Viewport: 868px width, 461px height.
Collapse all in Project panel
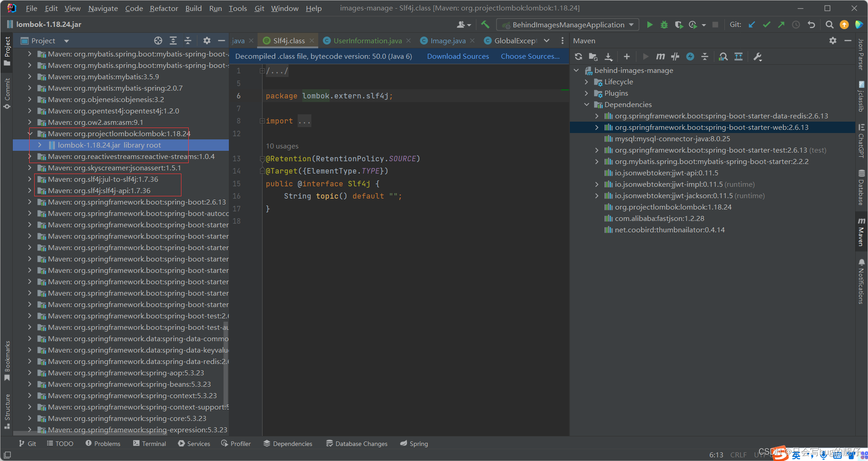tap(188, 41)
